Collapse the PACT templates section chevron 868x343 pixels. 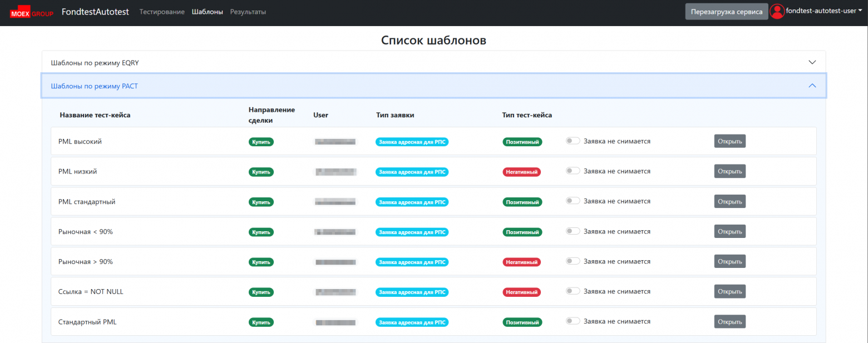click(x=812, y=86)
